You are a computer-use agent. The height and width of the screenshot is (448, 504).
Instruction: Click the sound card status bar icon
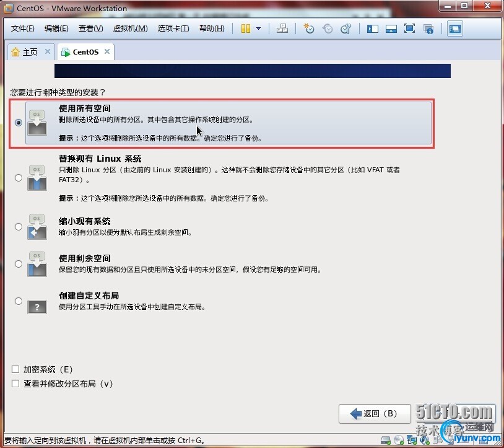coord(425,440)
